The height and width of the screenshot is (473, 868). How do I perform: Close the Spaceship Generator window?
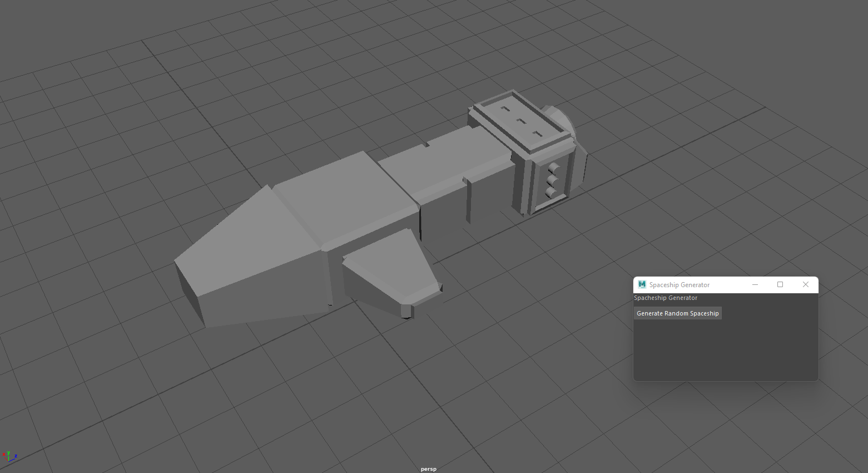click(806, 284)
